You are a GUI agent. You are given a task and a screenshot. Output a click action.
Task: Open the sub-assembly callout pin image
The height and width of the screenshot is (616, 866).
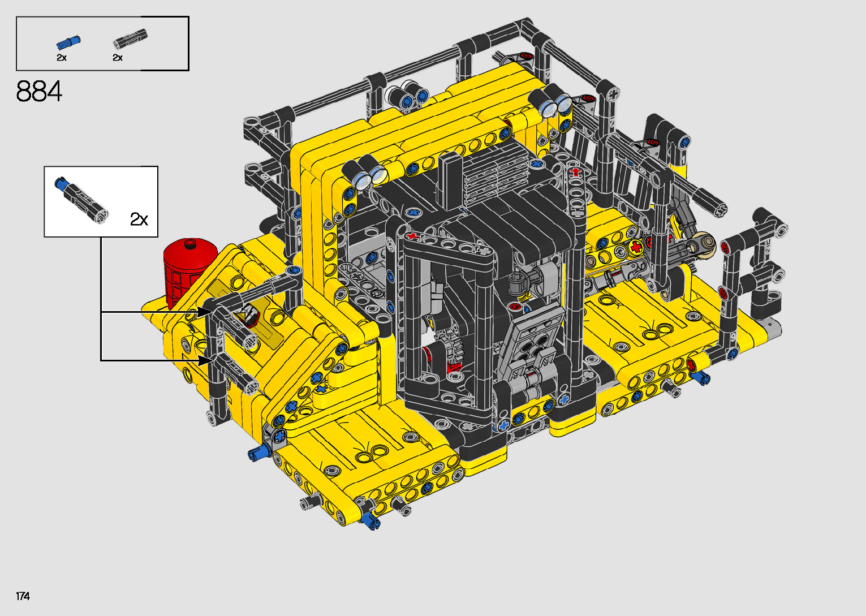[x=81, y=201]
